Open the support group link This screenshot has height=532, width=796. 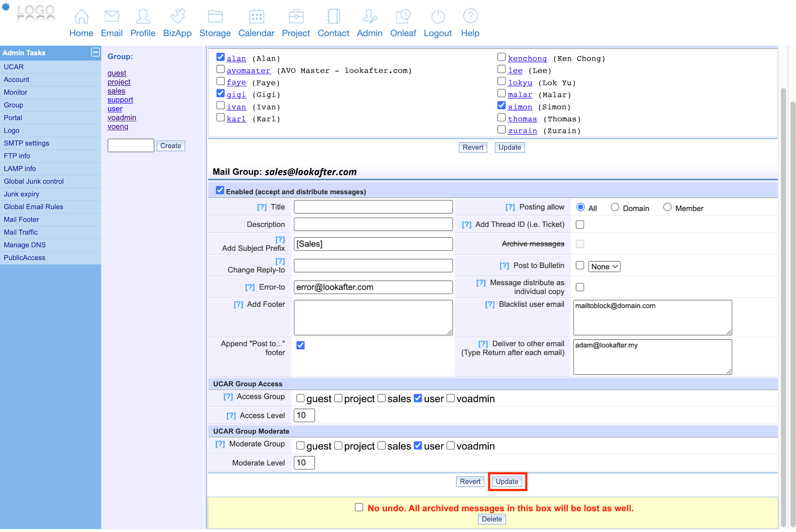(120, 100)
